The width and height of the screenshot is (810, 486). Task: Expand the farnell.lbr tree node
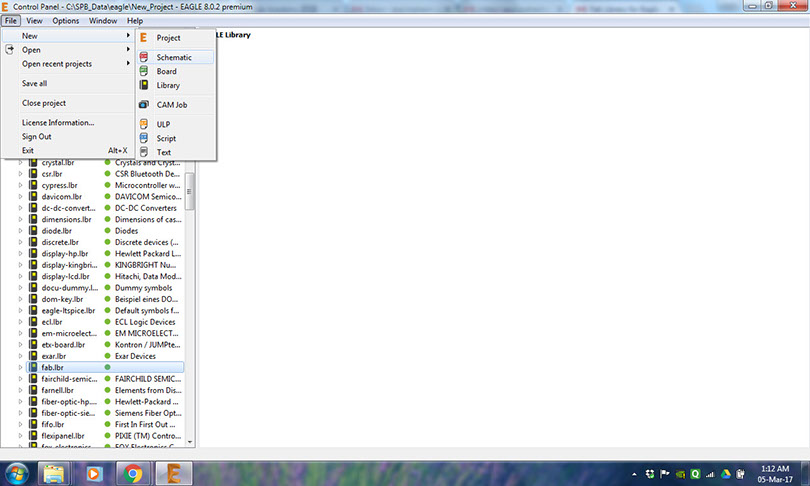click(21, 390)
